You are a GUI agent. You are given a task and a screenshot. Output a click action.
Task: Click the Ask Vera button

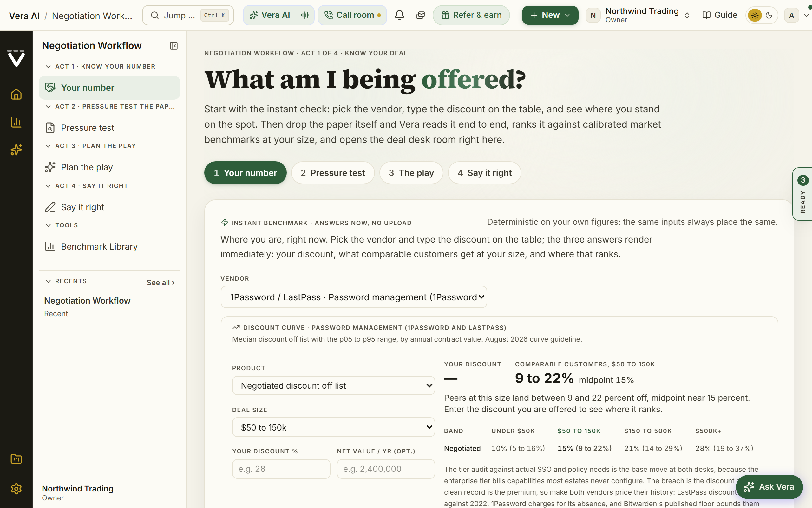(x=769, y=486)
